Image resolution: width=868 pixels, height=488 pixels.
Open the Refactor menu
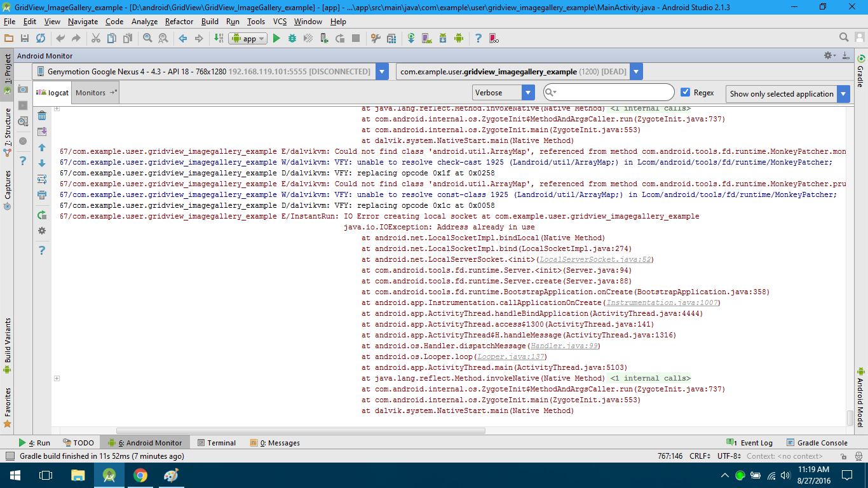179,22
